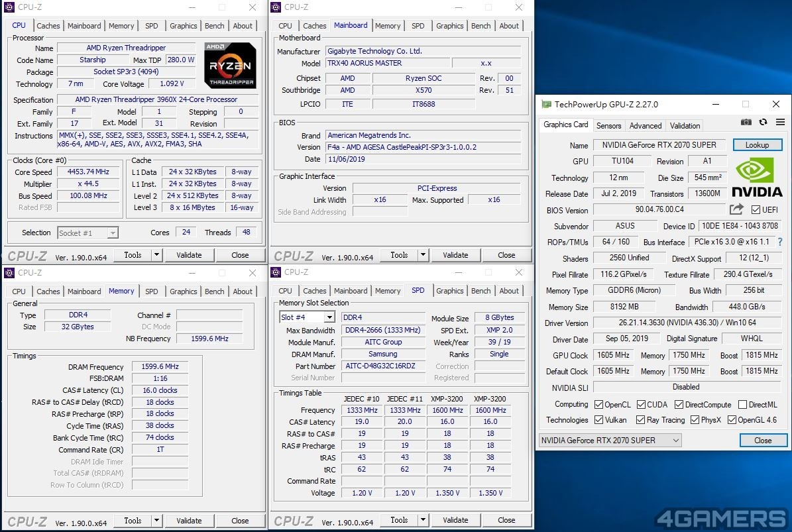Viewport: 792px width, 532px height.
Task: Enable the DirectML checkbox
Action: tap(742, 404)
